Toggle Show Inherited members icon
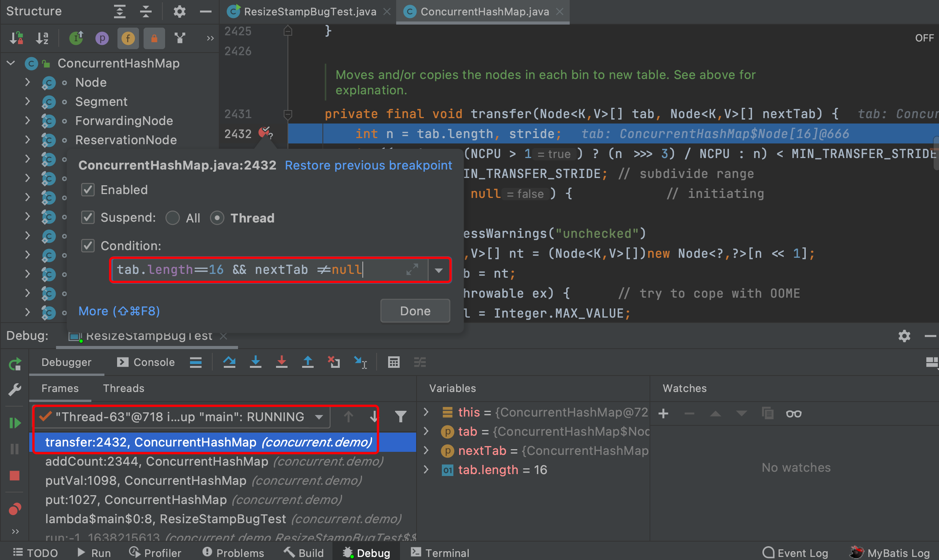939x560 pixels. pyautogui.click(x=76, y=38)
